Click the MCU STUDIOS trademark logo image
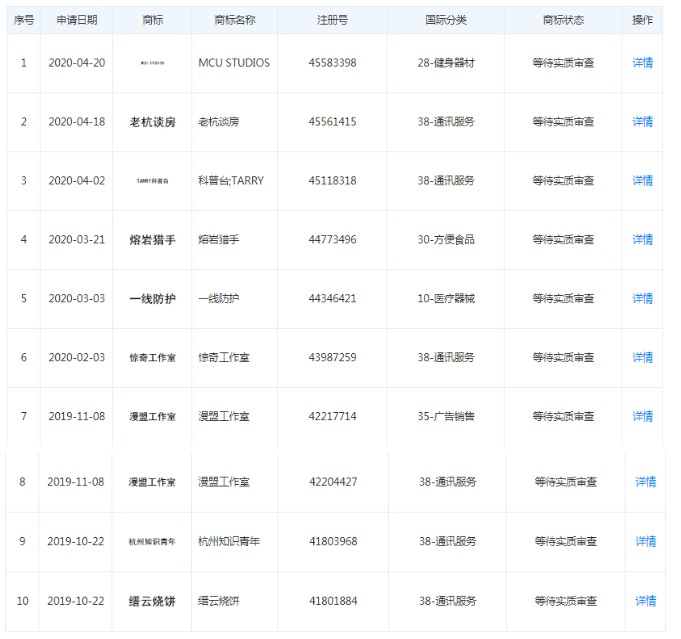 point(152,63)
